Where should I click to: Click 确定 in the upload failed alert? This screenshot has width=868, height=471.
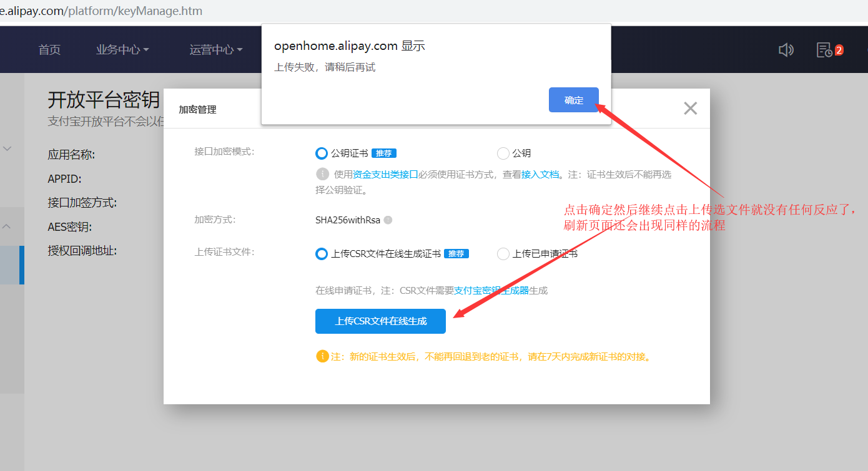tap(574, 100)
